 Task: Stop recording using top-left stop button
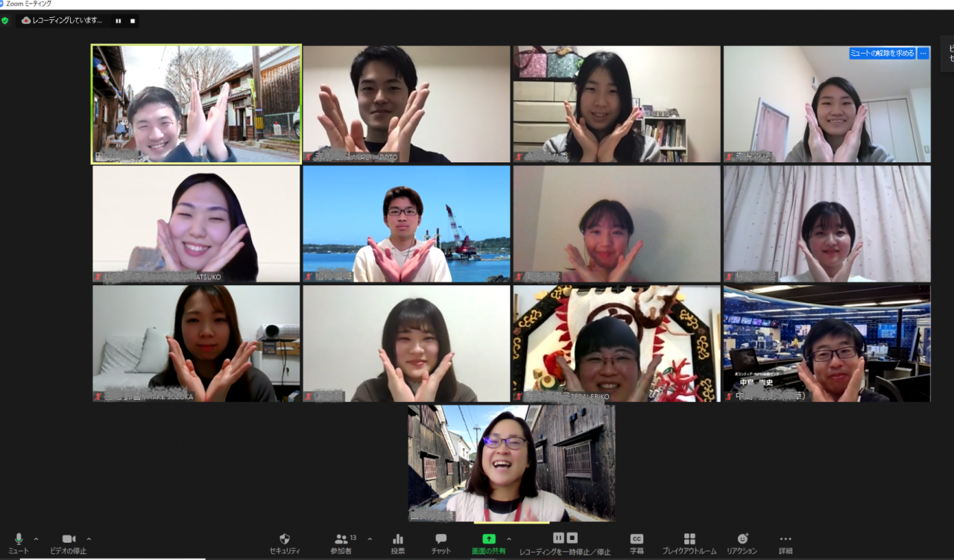[x=133, y=21]
